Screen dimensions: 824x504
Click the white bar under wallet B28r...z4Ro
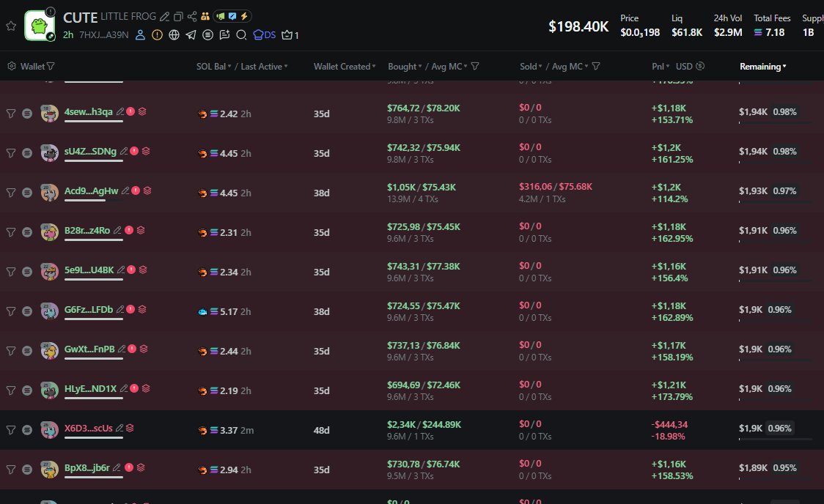coord(94,240)
